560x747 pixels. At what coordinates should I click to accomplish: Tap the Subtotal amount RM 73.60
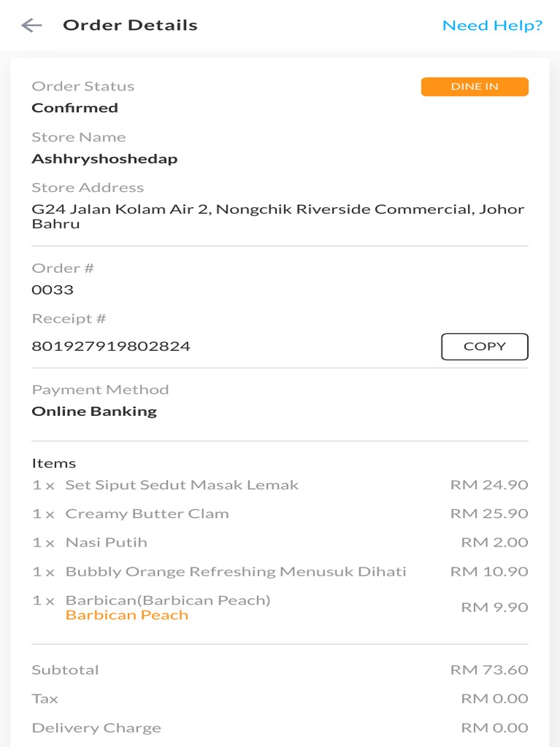pyautogui.click(x=489, y=670)
